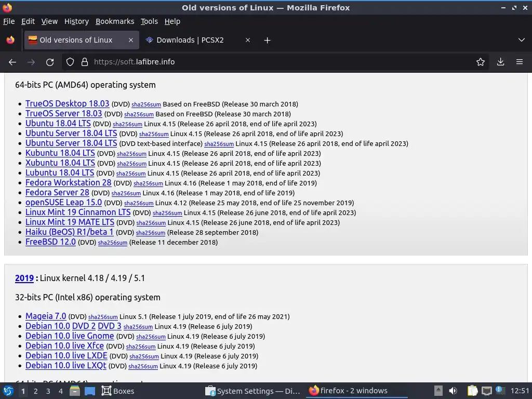Open Fedora Workstation 28 link

68,182
